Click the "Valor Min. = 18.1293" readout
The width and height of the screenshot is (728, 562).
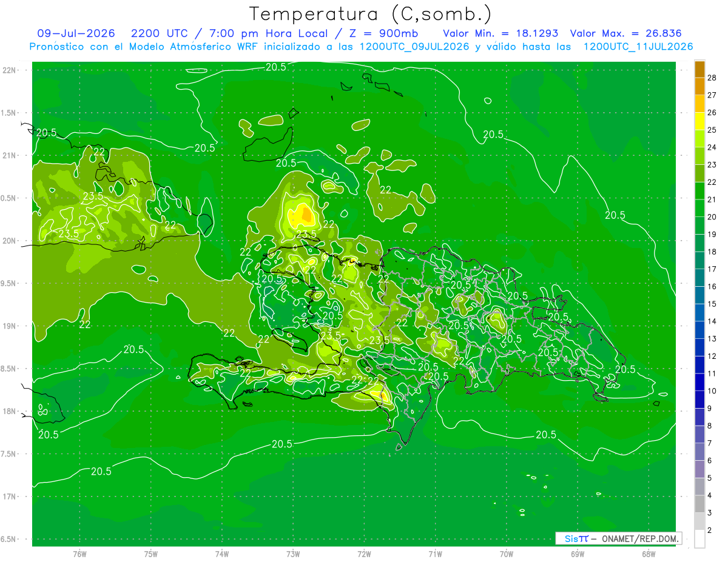500,33
